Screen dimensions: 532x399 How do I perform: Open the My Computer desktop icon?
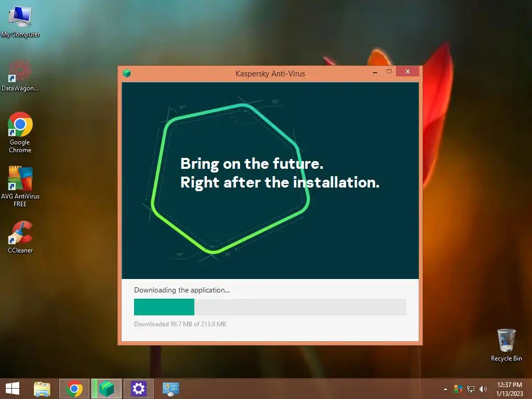(x=20, y=21)
